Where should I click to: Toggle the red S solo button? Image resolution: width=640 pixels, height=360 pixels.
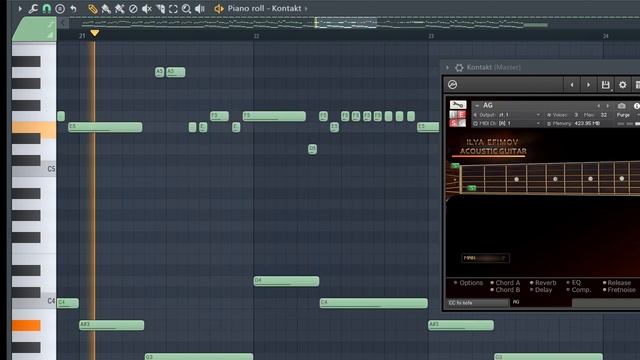tap(453, 123)
